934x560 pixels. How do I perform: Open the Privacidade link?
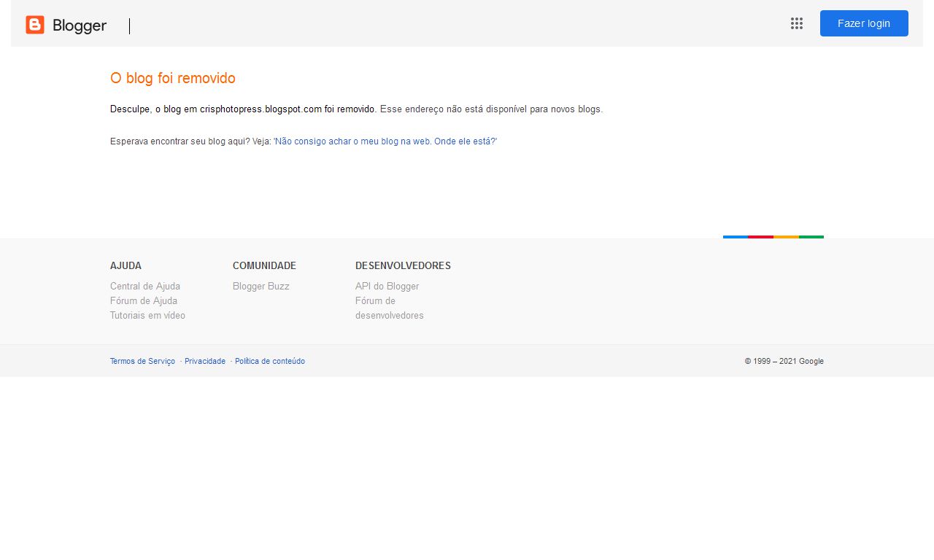coord(205,362)
